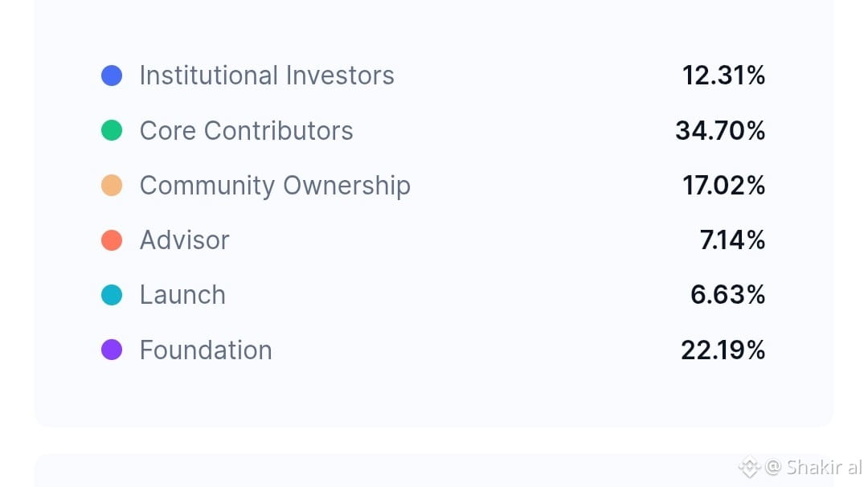Select the Launch legend label

[x=182, y=295]
